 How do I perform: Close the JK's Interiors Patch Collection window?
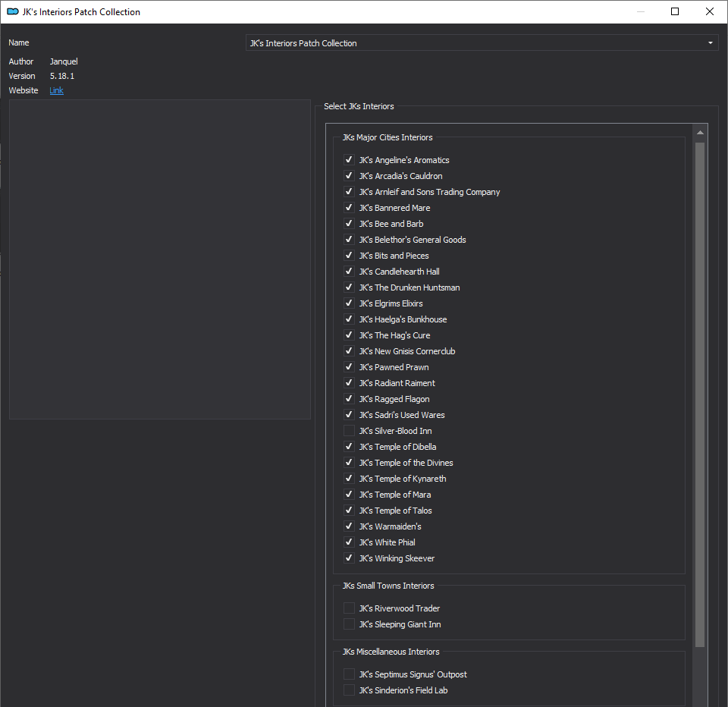click(710, 11)
